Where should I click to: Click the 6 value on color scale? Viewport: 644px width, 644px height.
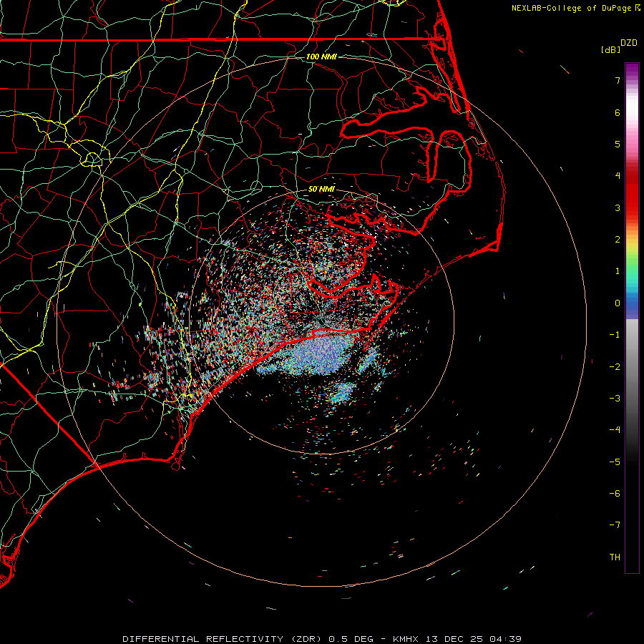pyautogui.click(x=618, y=113)
